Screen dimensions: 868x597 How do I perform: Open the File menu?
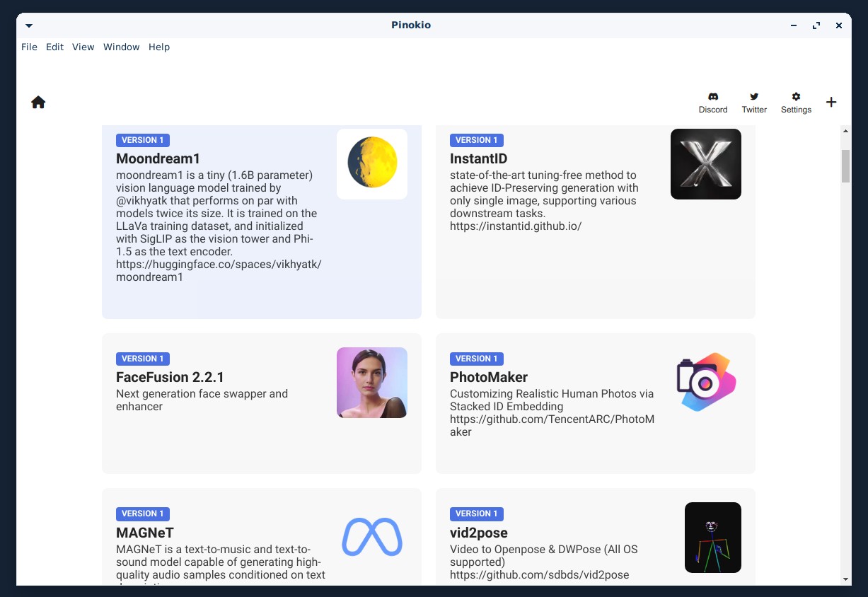pos(29,47)
